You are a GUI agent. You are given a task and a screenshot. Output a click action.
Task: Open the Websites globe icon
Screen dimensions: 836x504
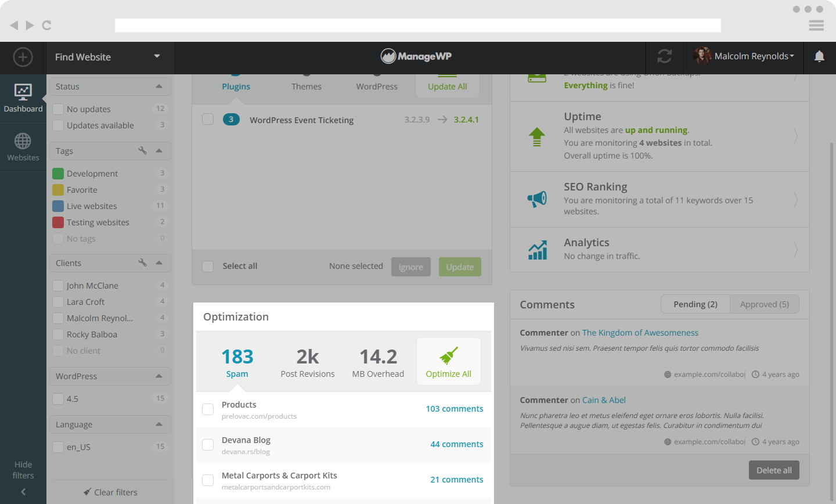coord(23,146)
